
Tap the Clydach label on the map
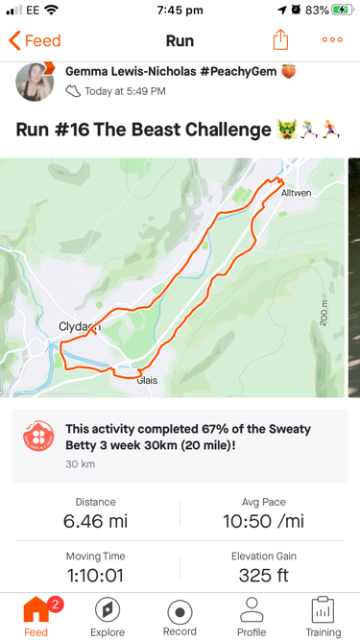click(x=80, y=327)
